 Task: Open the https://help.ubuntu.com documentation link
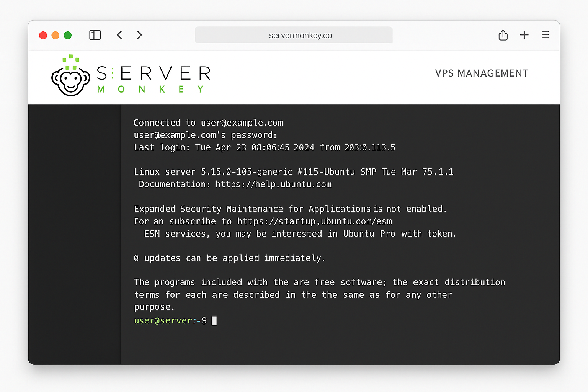tap(273, 184)
